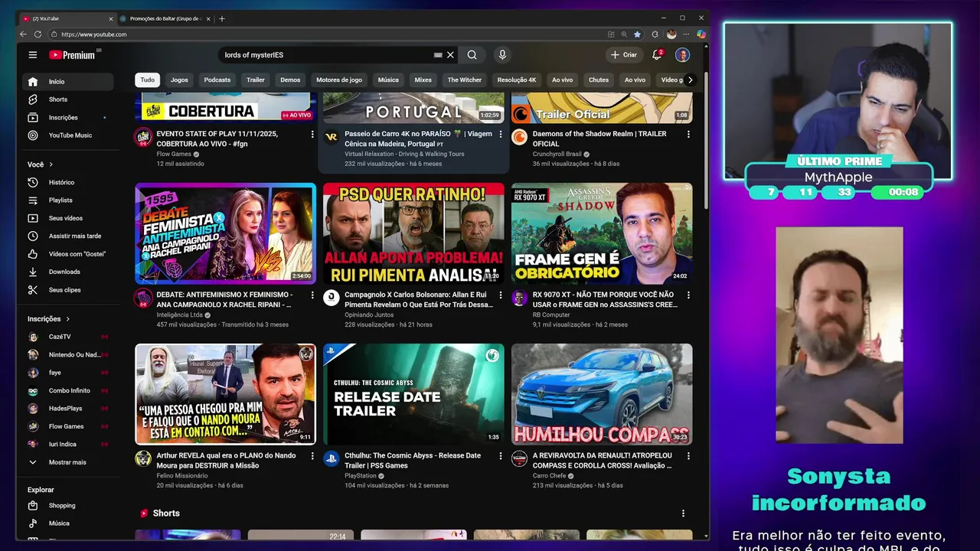Select The Witcher filter chip
Screen dimensions: 980x551
(x=465, y=80)
